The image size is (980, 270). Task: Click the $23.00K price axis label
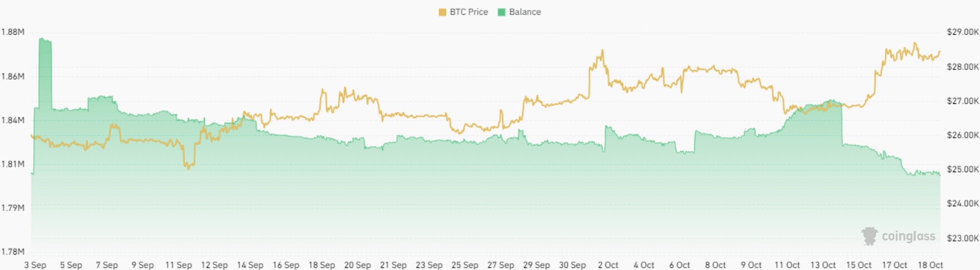(963, 238)
